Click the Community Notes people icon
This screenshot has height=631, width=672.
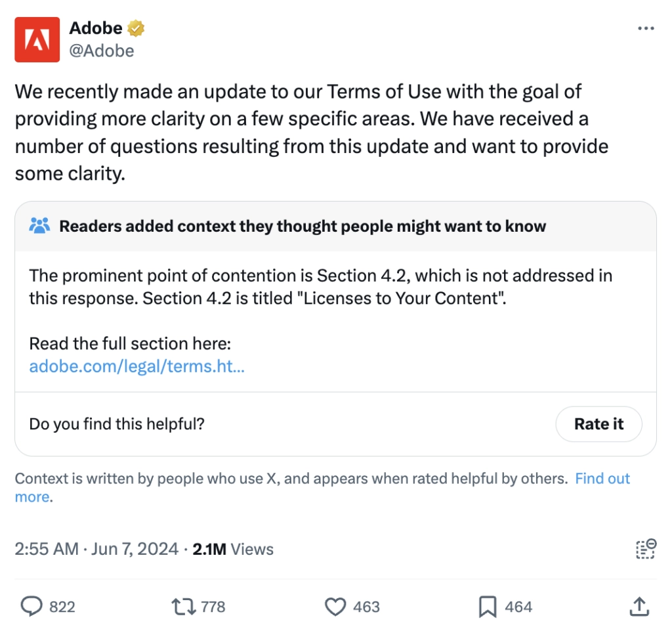pos(40,227)
